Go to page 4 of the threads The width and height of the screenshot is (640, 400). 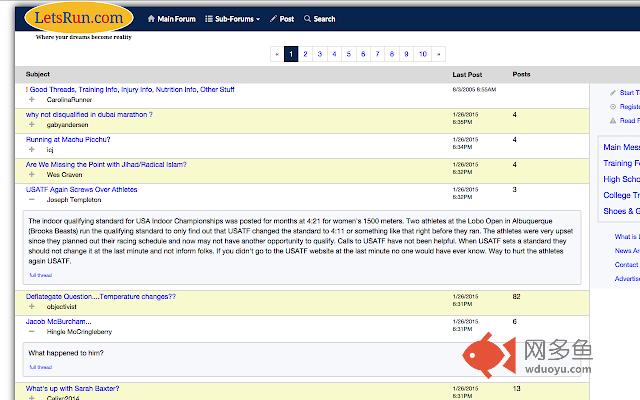(334, 54)
